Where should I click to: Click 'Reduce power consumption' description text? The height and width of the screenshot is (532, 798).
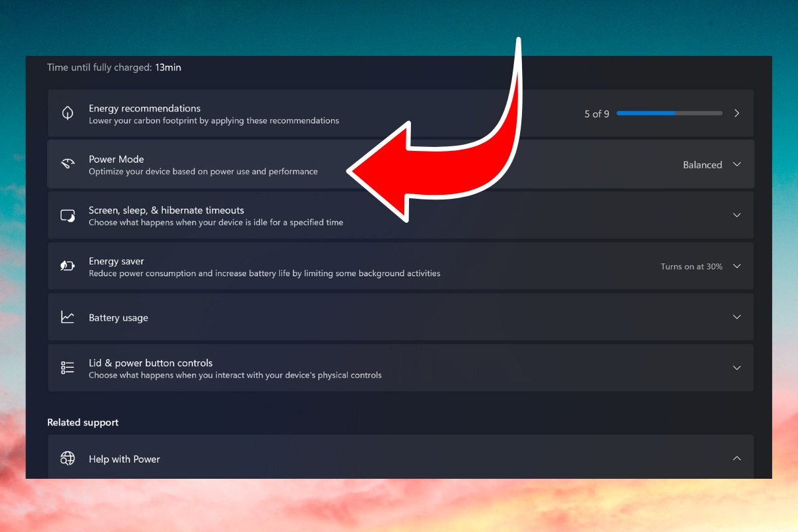pyautogui.click(x=265, y=273)
